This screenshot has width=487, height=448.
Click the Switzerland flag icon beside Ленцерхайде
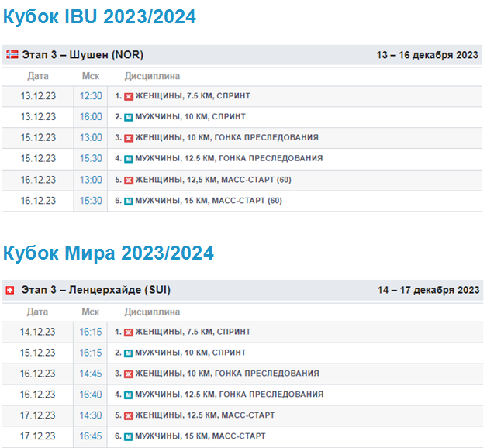(10, 291)
